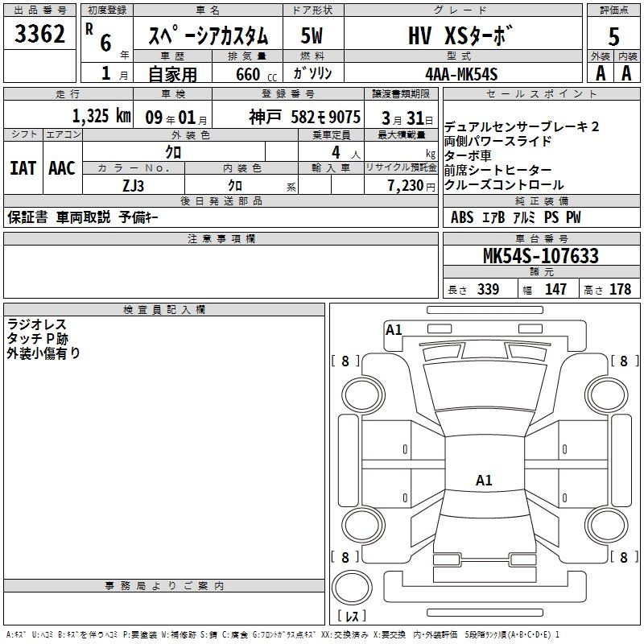Image resolution: width=644 pixels, height=644 pixels.
Task: Click the displacement value 660 cc
Action: (256, 74)
